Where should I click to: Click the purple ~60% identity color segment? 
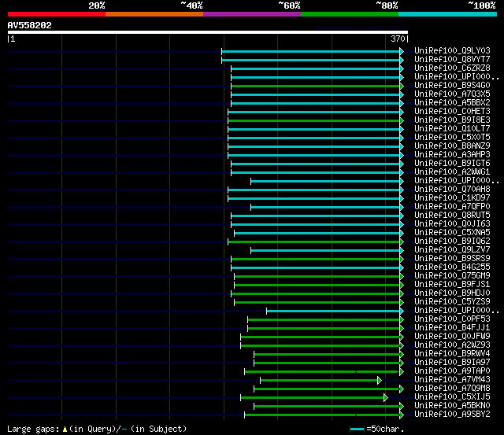pos(252,14)
